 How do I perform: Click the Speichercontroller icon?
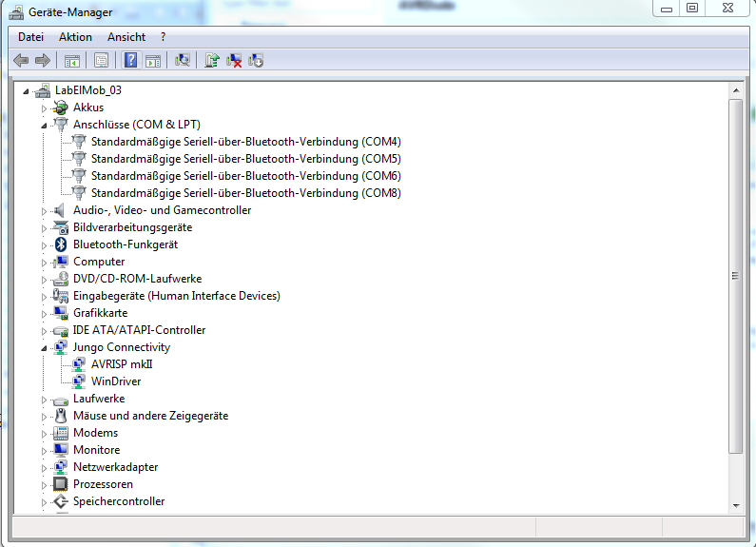(61, 501)
